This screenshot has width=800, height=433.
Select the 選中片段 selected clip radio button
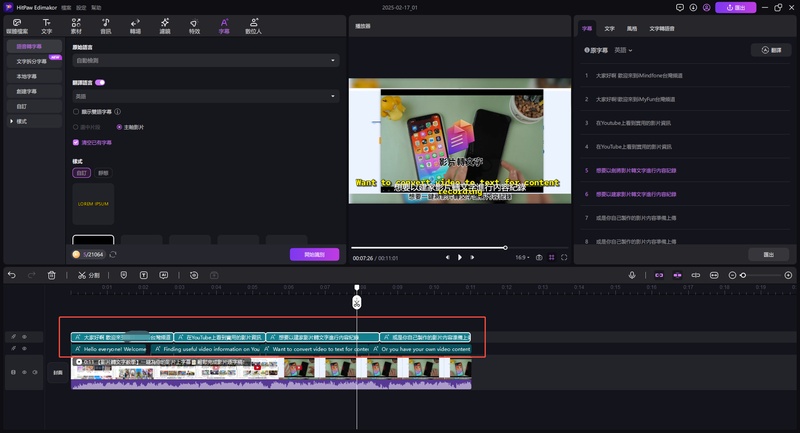[76, 127]
